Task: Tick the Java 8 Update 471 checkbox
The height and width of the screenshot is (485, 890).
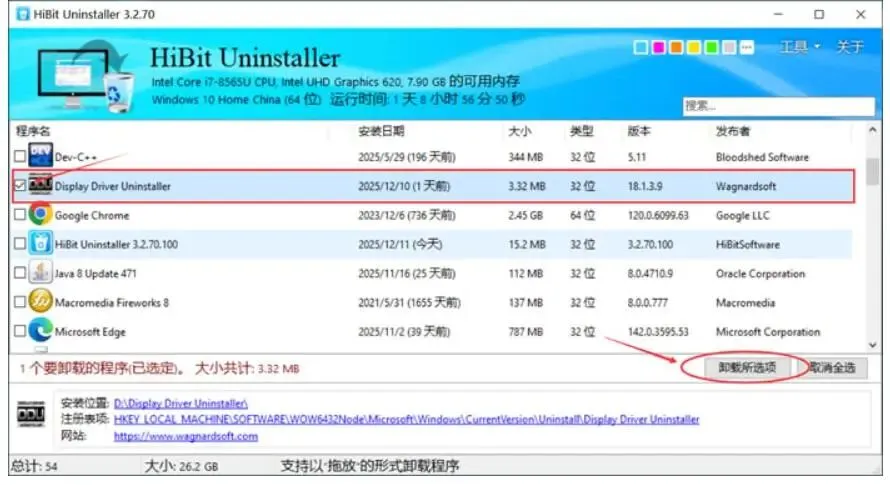Action: [x=20, y=273]
